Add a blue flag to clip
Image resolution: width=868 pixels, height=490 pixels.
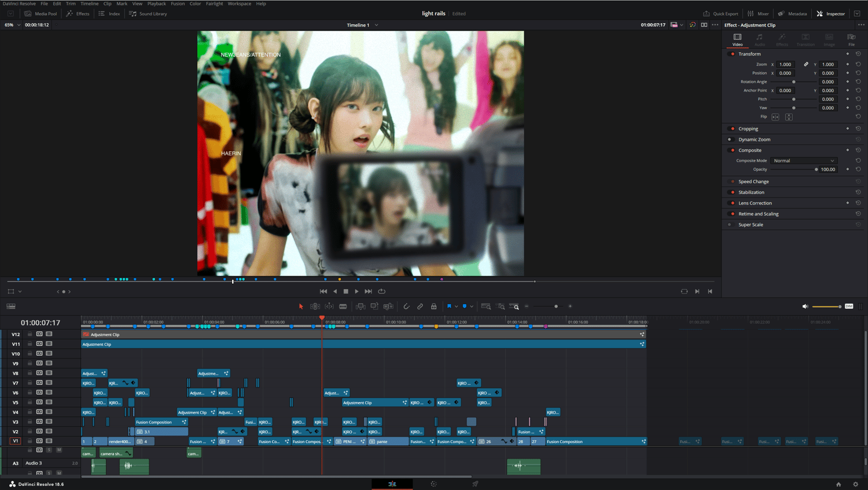(x=449, y=306)
